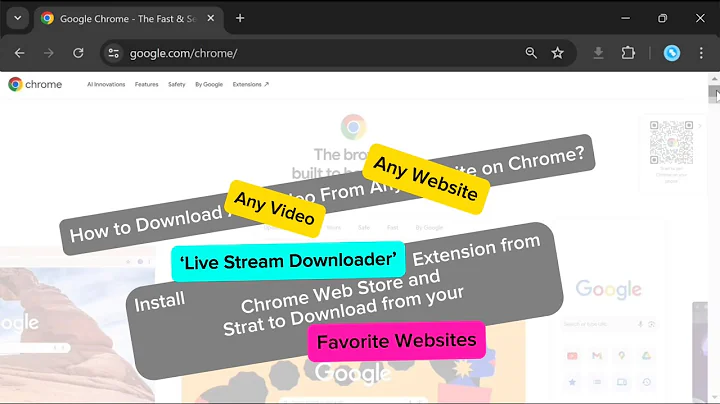Go forward to next page
Viewport: 720px width, 404px height.
(49, 53)
